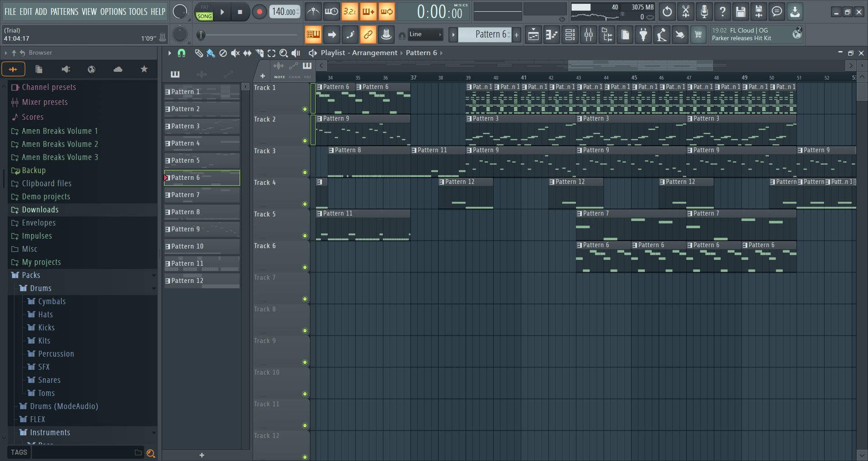Open the Browser favorites star tab
868x461 pixels.
pos(144,69)
